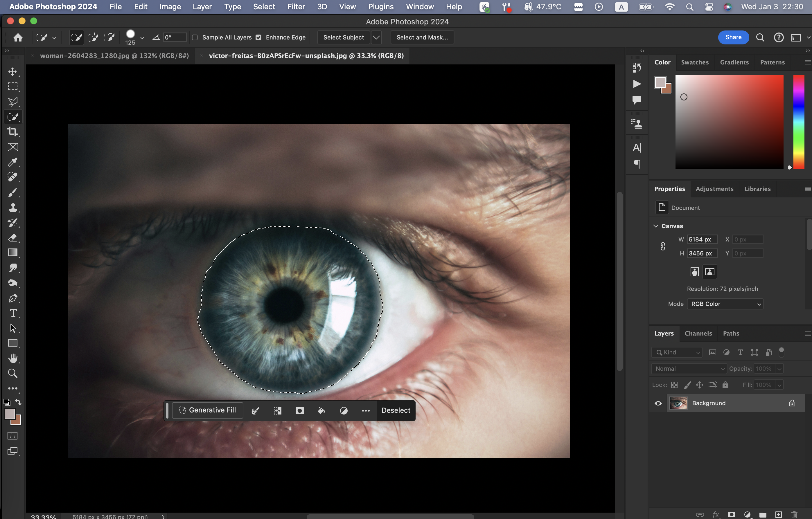The image size is (812, 519).
Task: Click the rainbow hue slider strip
Action: tap(799, 121)
